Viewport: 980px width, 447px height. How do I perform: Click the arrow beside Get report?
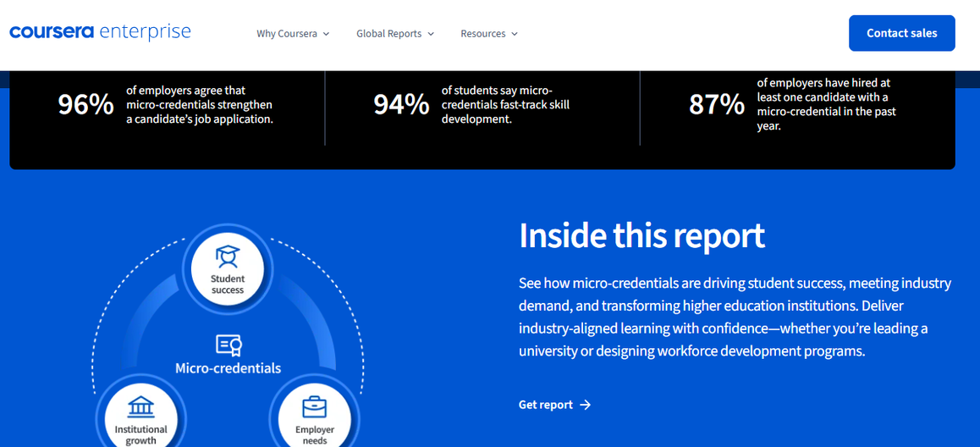585,406
